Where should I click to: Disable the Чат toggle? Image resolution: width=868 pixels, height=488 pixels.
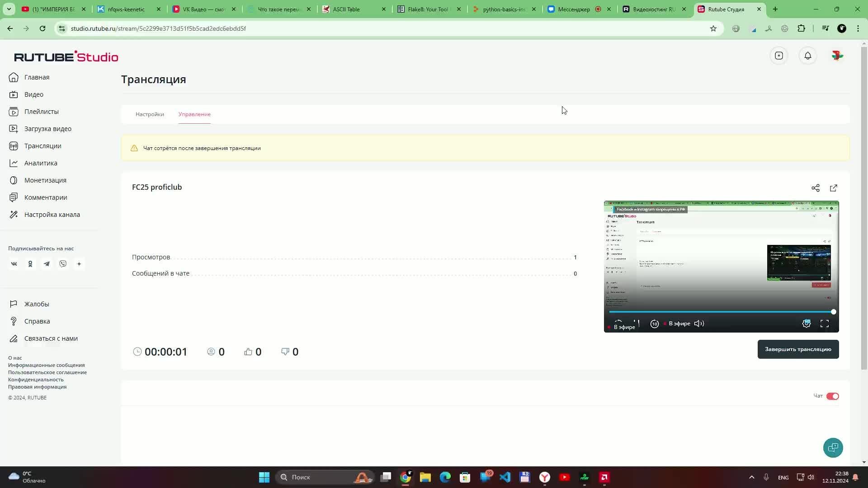click(x=832, y=396)
